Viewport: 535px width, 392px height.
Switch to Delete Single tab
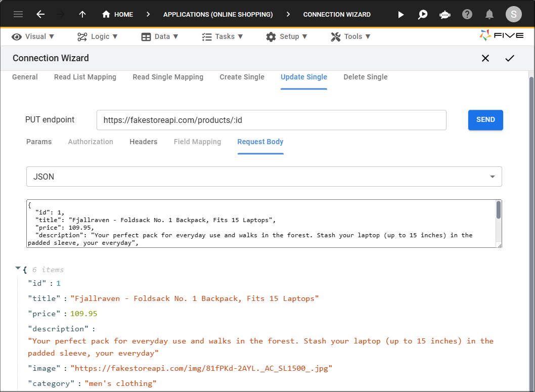click(366, 77)
